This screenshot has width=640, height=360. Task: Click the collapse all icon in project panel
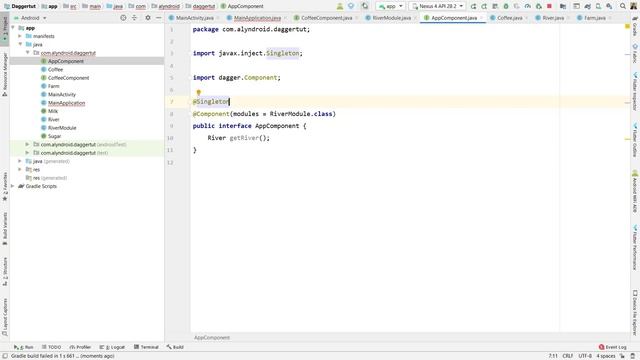134,18
